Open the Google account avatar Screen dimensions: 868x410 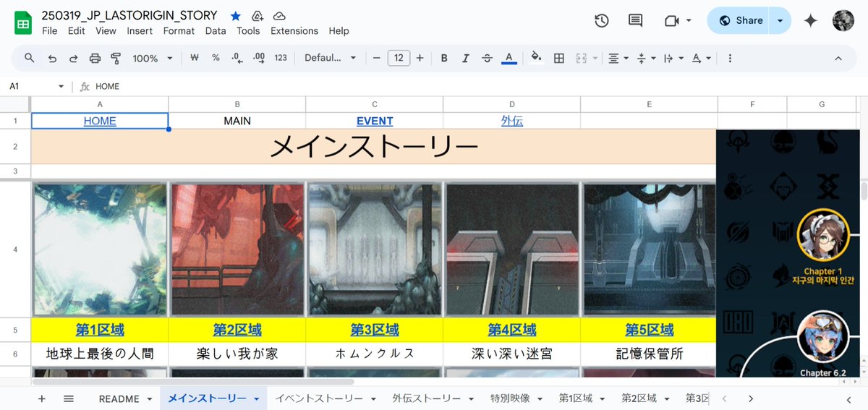click(843, 20)
